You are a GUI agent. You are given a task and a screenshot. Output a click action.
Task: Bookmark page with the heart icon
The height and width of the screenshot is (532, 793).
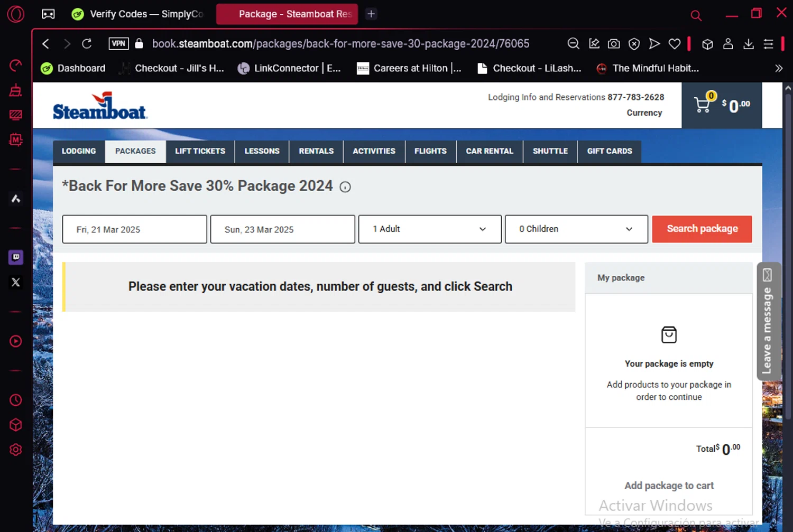675,44
